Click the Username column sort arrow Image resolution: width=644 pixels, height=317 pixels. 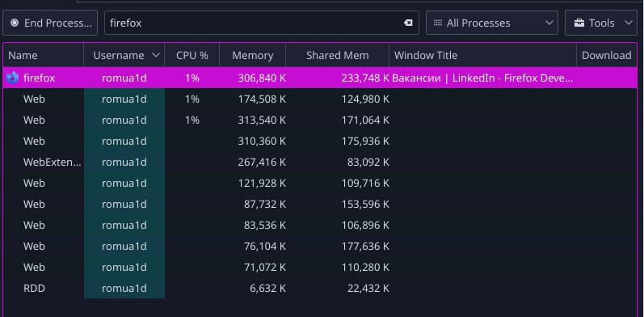point(156,55)
